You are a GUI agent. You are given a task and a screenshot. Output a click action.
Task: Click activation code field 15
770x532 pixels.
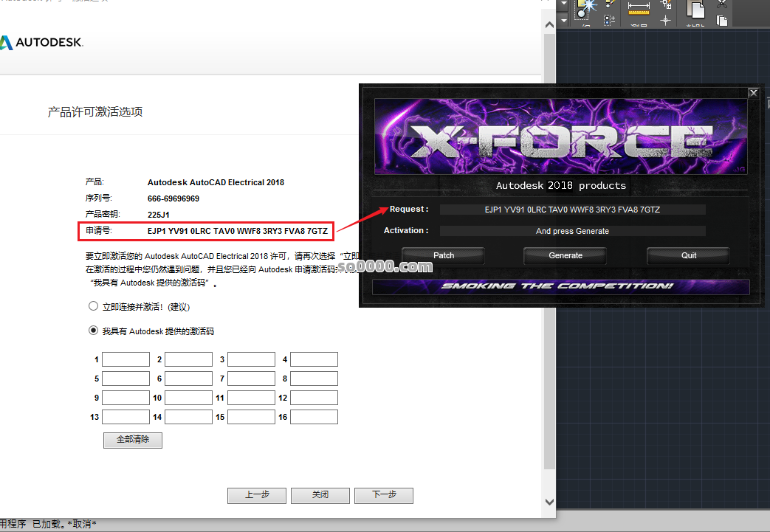252,417
